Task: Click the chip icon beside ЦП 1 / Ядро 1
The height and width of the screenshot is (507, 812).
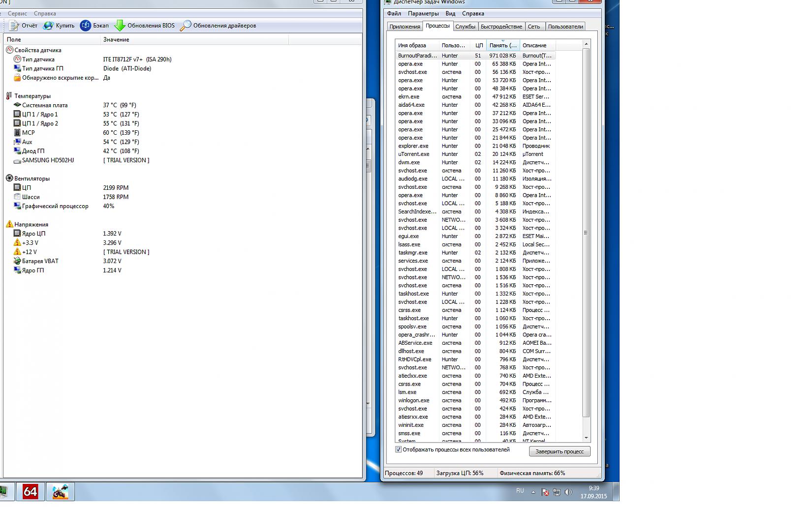Action: pyautogui.click(x=17, y=114)
